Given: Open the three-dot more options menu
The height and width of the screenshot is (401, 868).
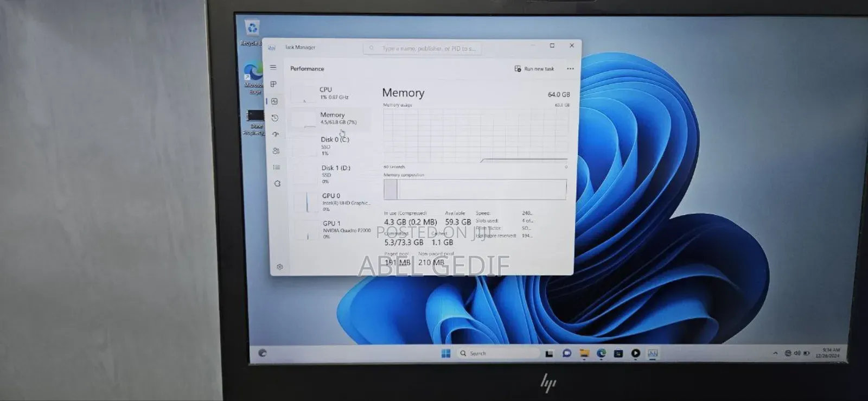Looking at the screenshot, I should click(570, 69).
